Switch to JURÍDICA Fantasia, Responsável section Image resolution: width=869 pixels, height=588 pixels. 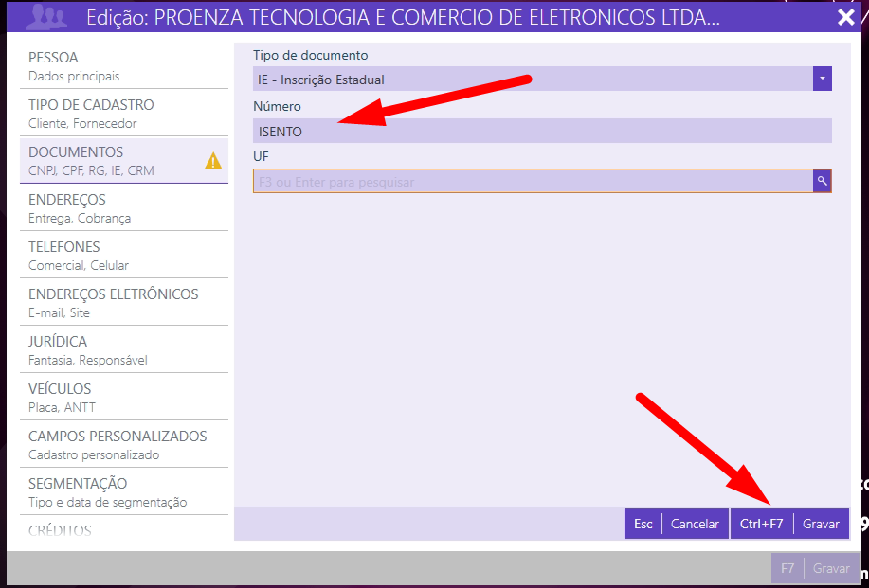click(123, 350)
